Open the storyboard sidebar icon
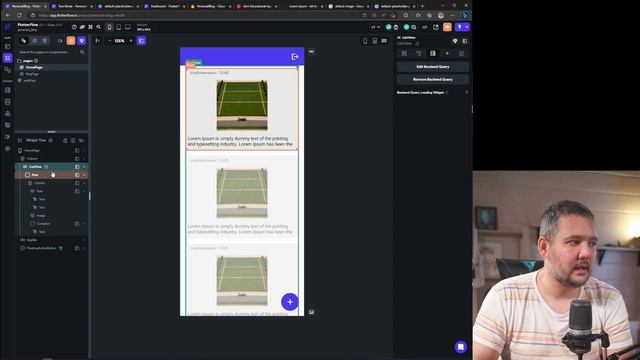 tap(7, 70)
